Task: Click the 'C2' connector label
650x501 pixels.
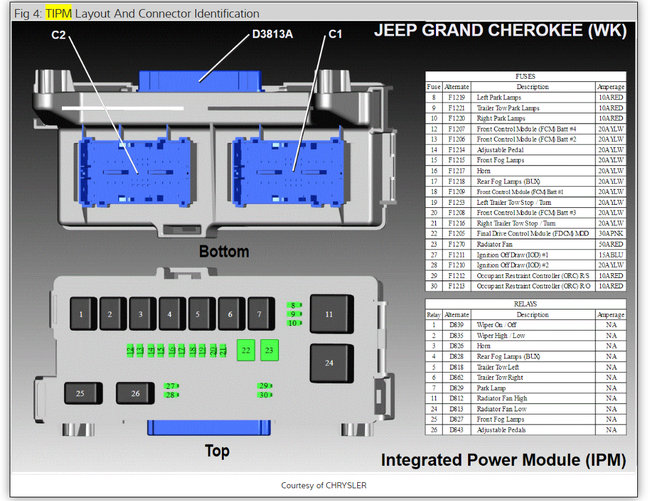Action: pos(58,35)
